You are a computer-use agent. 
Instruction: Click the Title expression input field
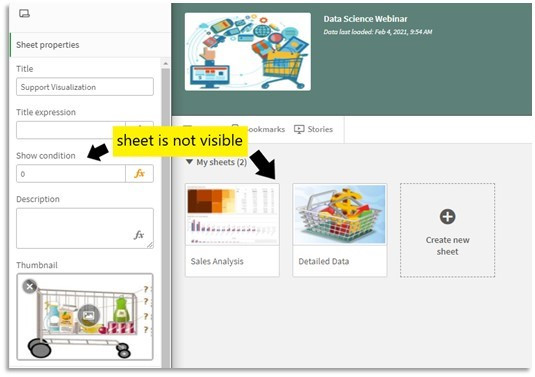71,130
